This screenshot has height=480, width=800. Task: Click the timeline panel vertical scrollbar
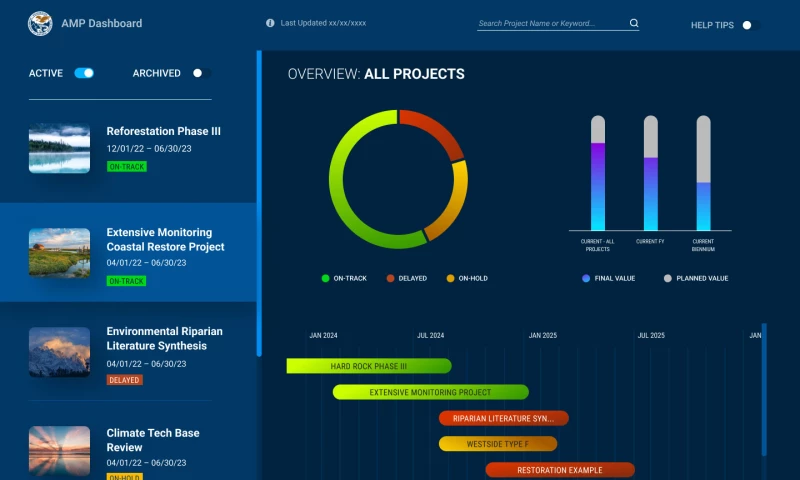coord(764,390)
